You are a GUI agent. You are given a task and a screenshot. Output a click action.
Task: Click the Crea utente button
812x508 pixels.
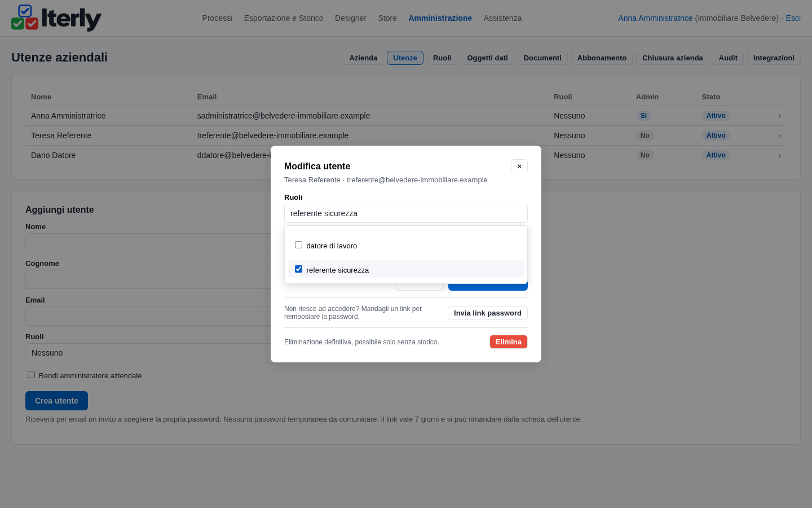tap(56, 401)
